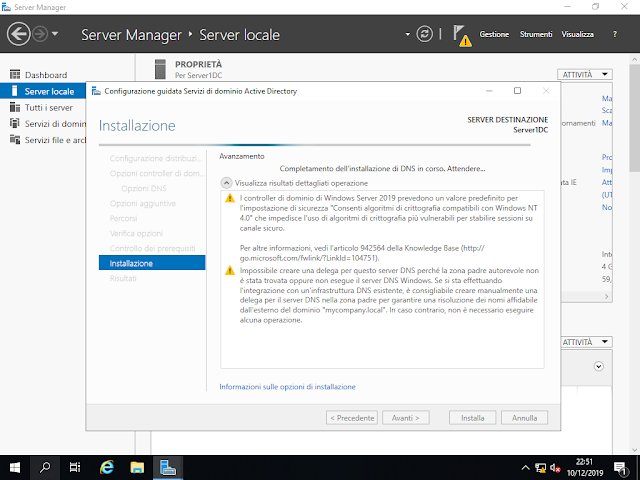
Task: Click the Windows NT 4.0 cryptography warning icon
Action: (x=230, y=198)
